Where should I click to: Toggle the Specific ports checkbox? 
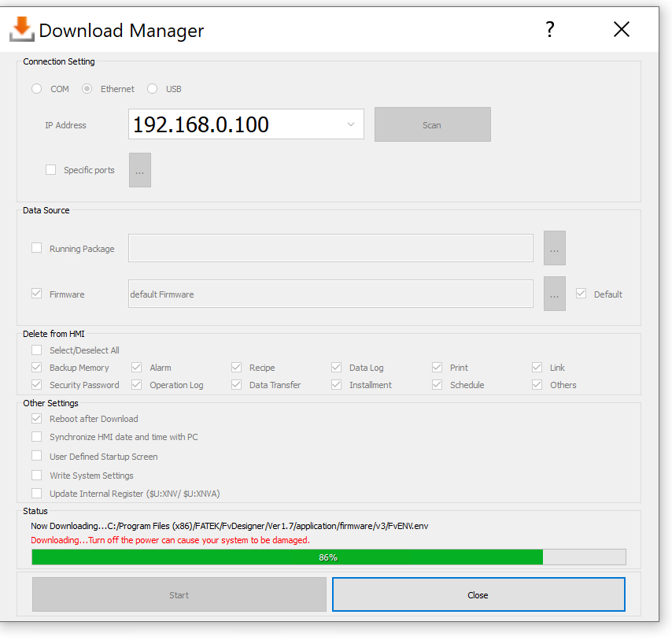pyautogui.click(x=51, y=169)
